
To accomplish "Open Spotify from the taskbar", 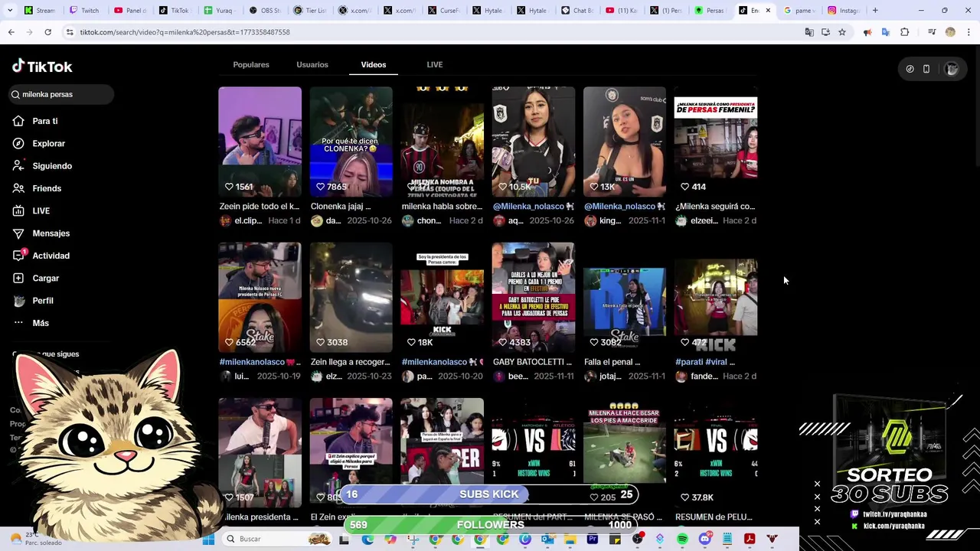I will coord(682,539).
